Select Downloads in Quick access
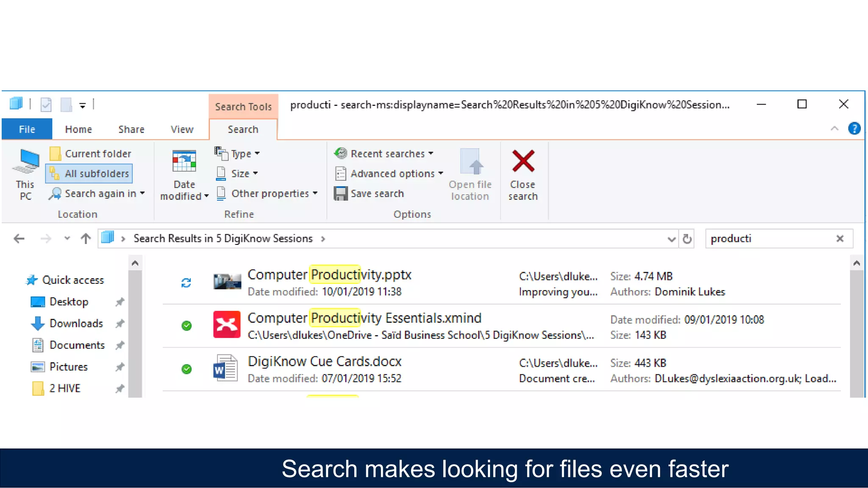 pos(76,324)
